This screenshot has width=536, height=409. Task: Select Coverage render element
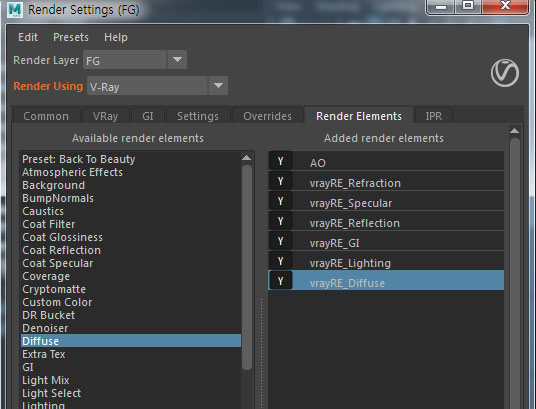click(x=131, y=276)
